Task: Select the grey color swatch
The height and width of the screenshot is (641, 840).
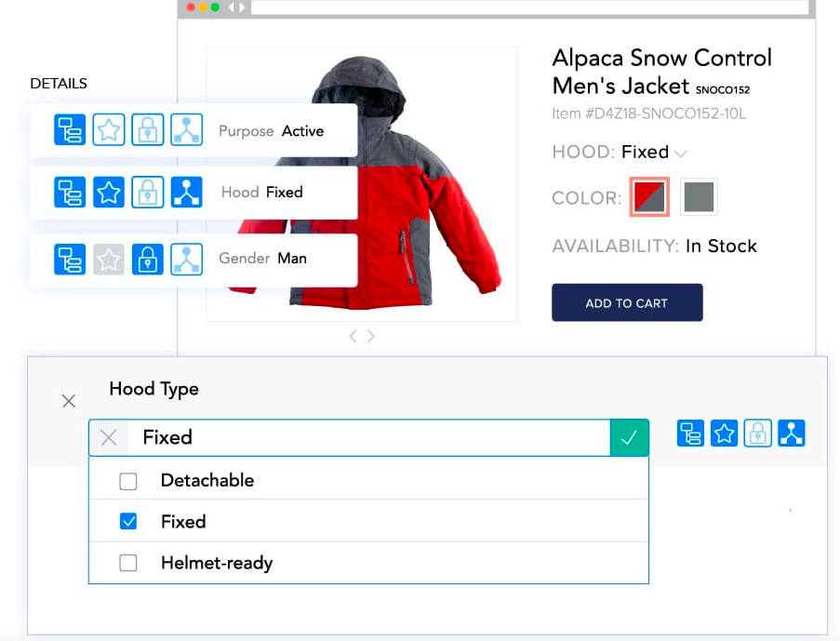Action: [700, 196]
